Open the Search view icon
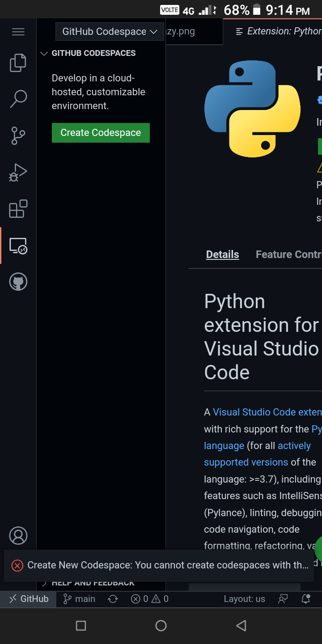The height and width of the screenshot is (644, 322). 18,99
